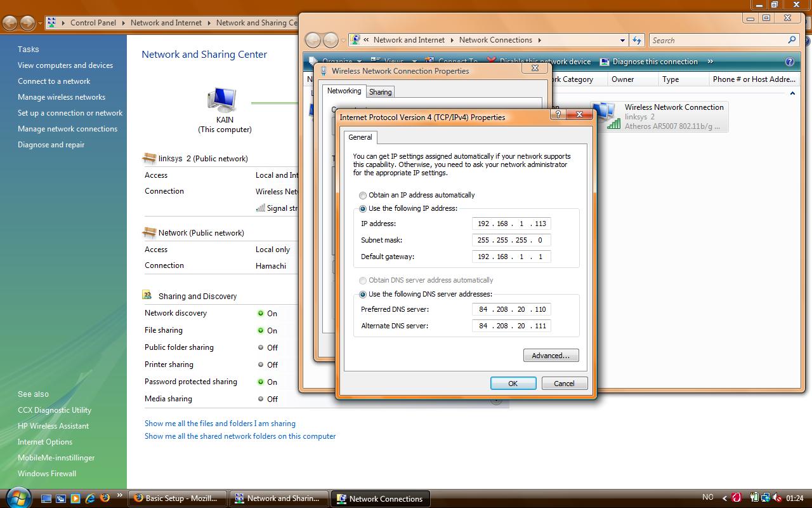Screen dimensions: 812x508
Task: Click the NO language indicator
Action: coord(708,498)
